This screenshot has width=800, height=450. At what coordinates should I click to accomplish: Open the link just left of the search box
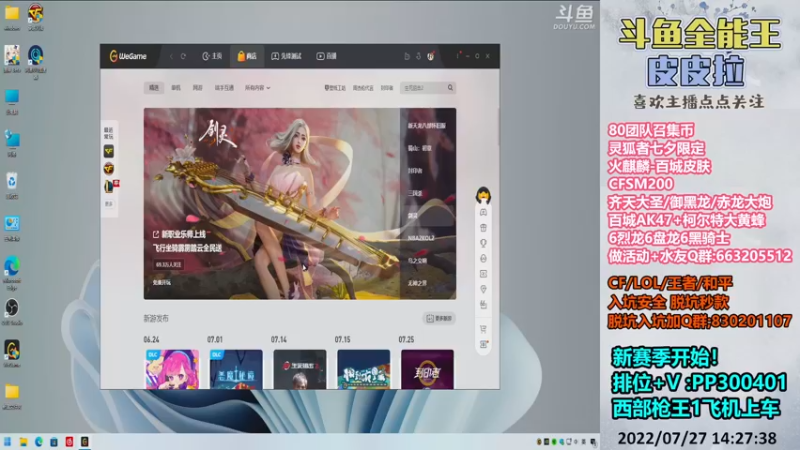(387, 88)
